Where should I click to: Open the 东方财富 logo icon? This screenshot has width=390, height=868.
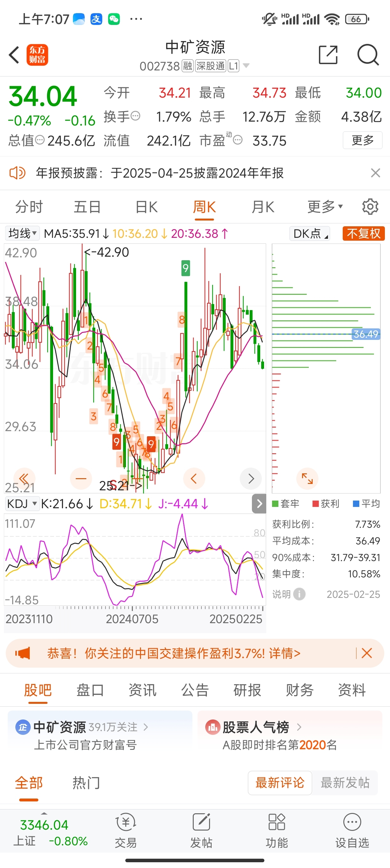tap(37, 55)
